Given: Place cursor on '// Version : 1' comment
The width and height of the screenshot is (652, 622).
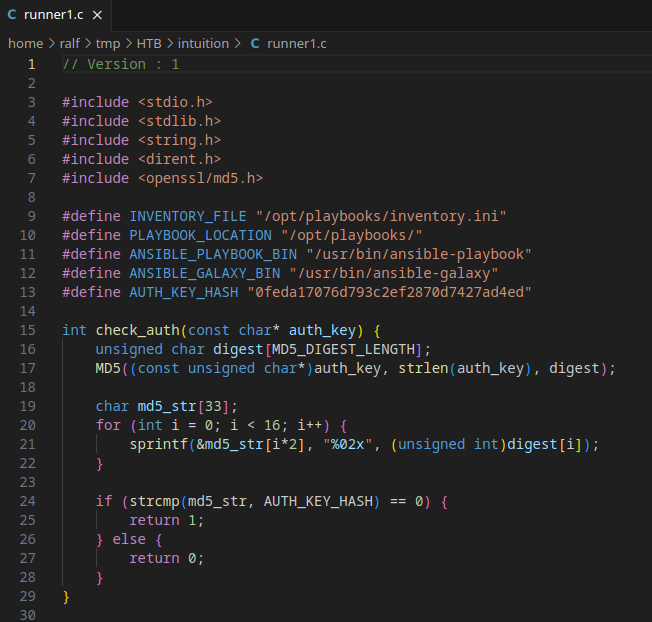Looking at the screenshot, I should point(121,64).
